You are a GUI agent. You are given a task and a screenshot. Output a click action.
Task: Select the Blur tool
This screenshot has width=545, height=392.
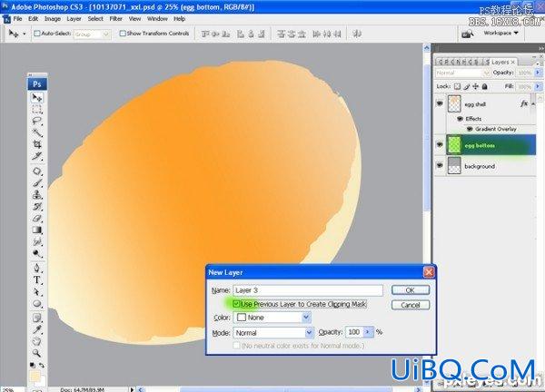37,241
